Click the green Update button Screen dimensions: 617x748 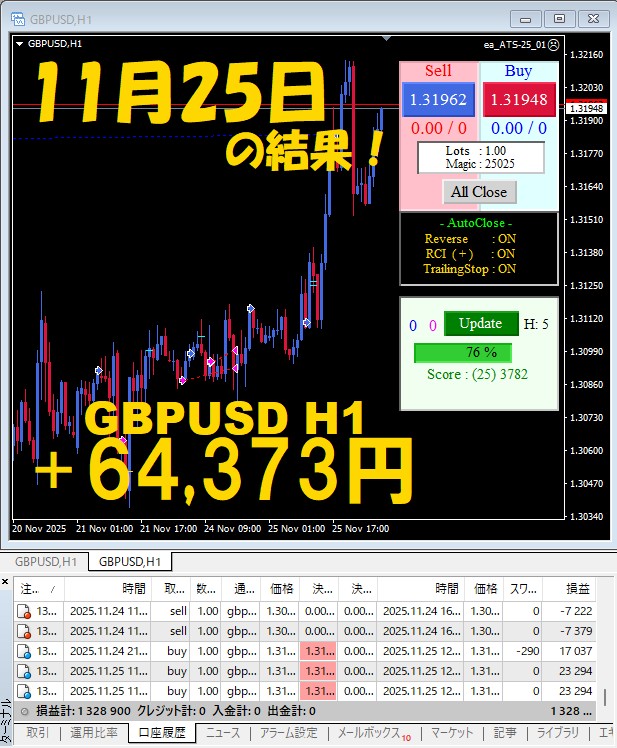[481, 323]
